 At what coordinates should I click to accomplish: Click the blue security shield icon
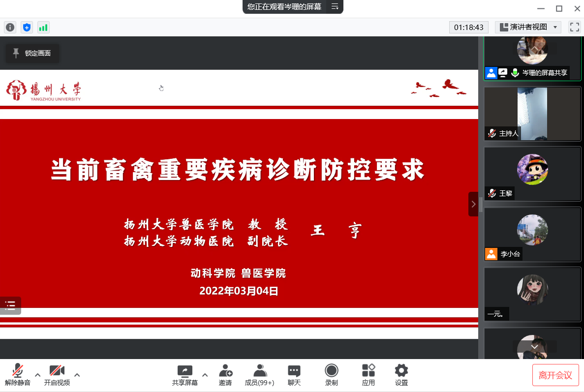27,28
